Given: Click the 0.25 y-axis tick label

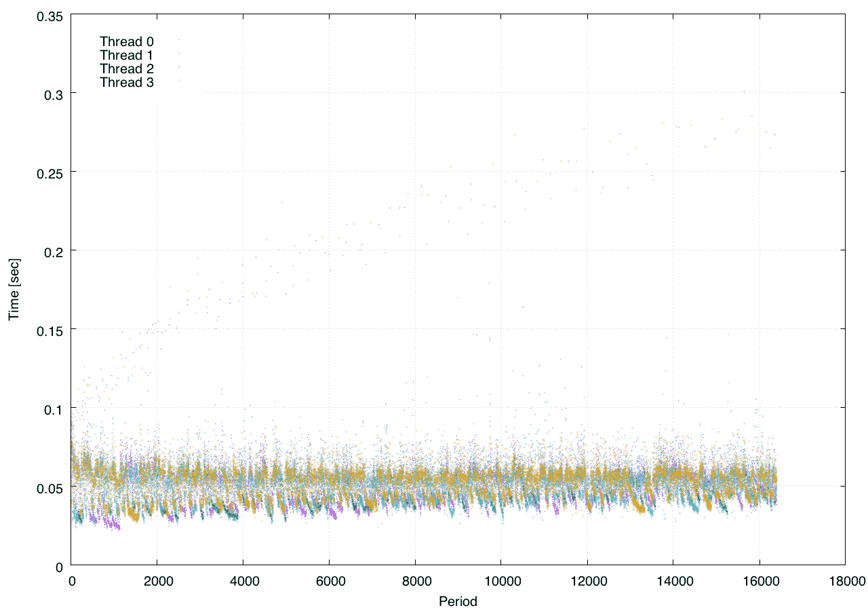Looking at the screenshot, I should (49, 172).
